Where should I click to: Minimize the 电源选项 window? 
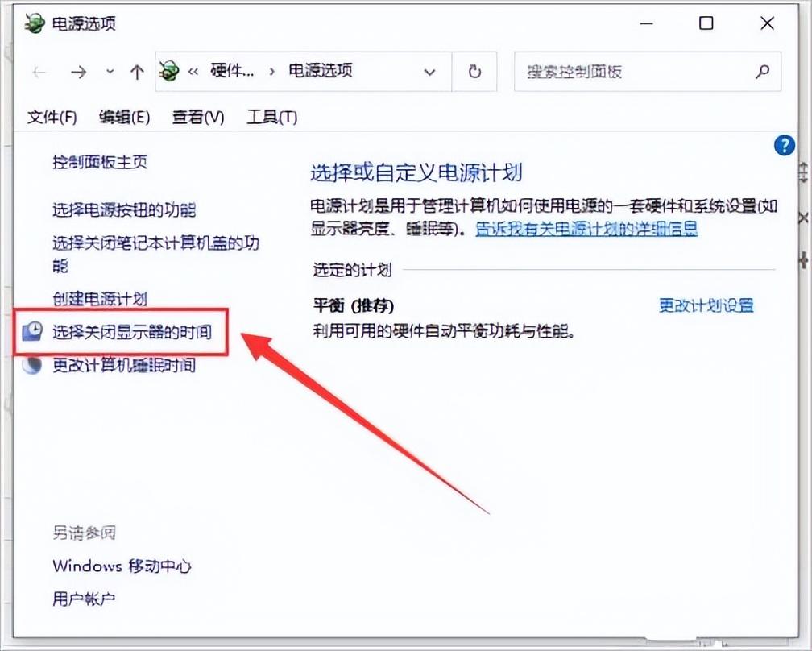(646, 23)
